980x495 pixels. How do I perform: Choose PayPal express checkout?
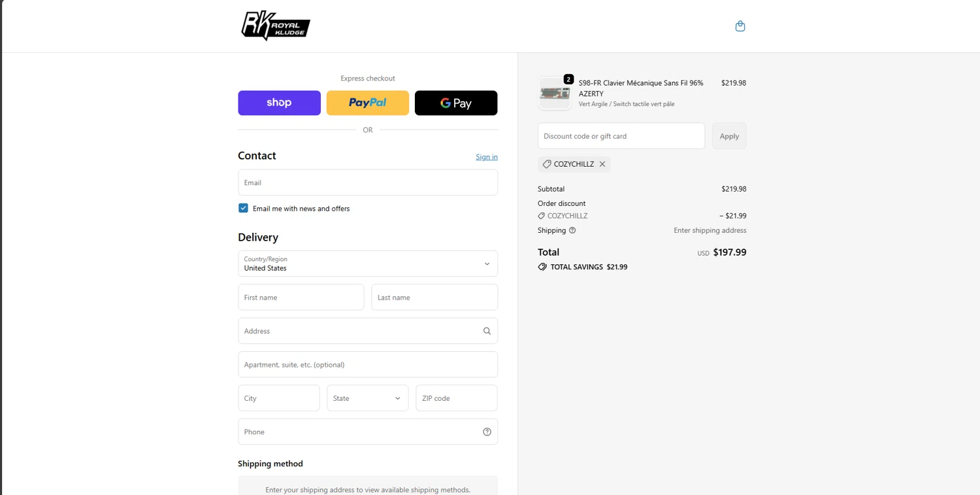pyautogui.click(x=368, y=103)
